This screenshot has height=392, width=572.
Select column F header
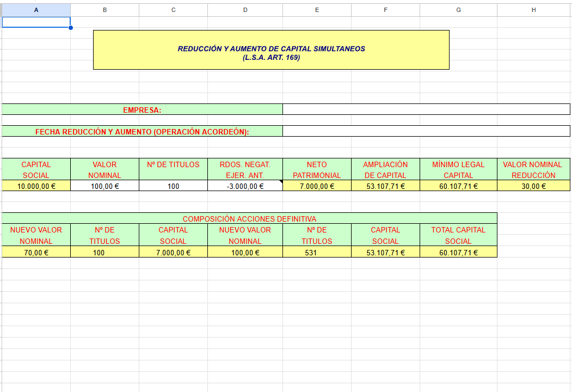[385, 10]
